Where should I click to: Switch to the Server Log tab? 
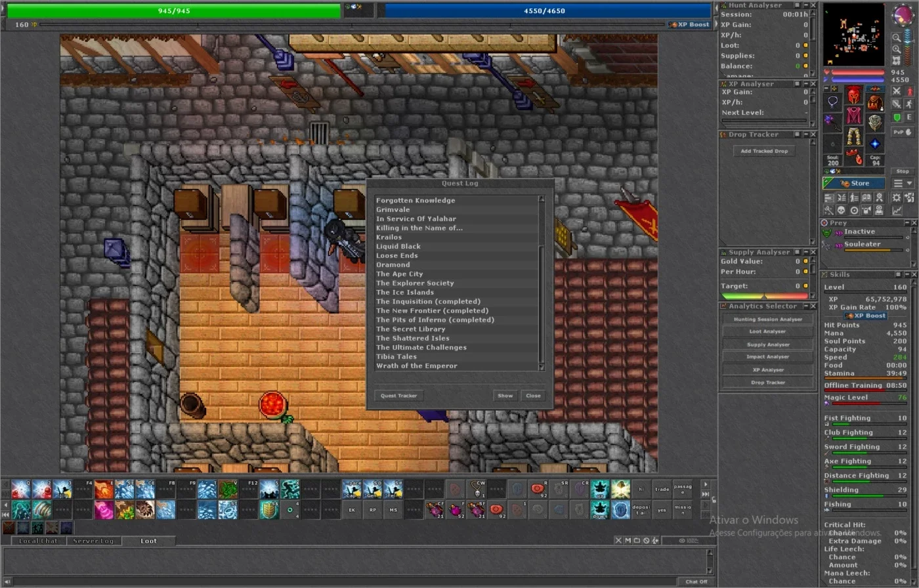pos(93,541)
